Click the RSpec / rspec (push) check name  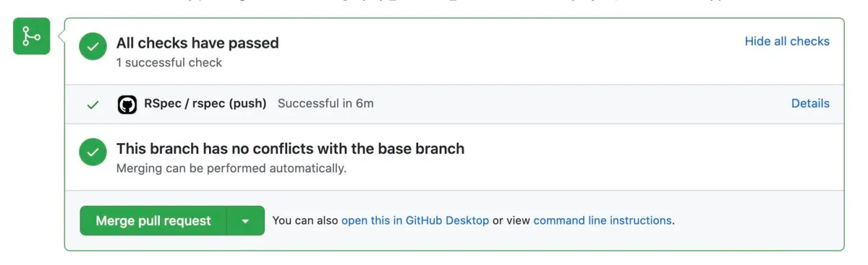tap(205, 103)
